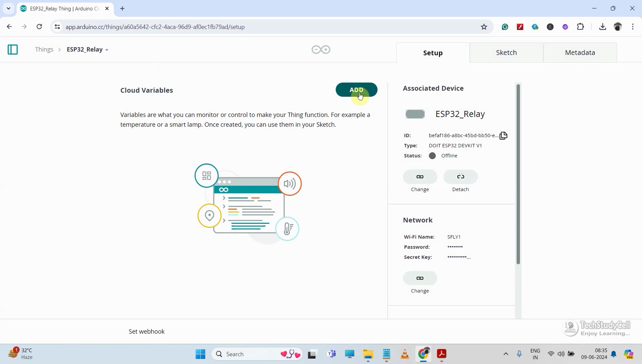Viewport: 642px width, 364px height.
Task: Open the Chrome three-dot menu
Action: 633,27
